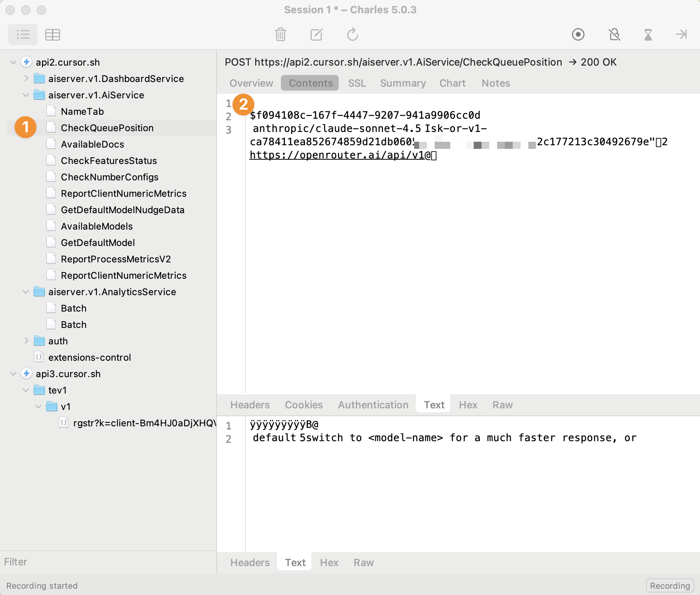Toggle the record button in toolbar

point(578,34)
